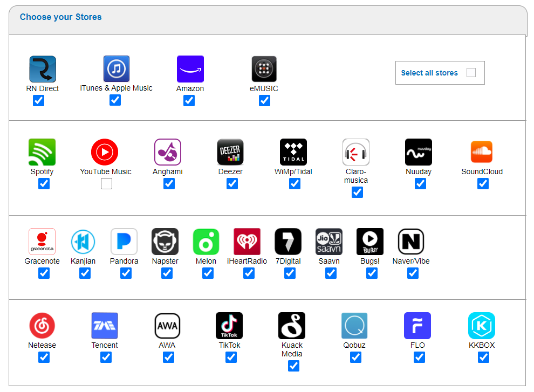Viewport: 534px width, 392px height.
Task: Click the Kanjian logo icon
Action: 83,242
